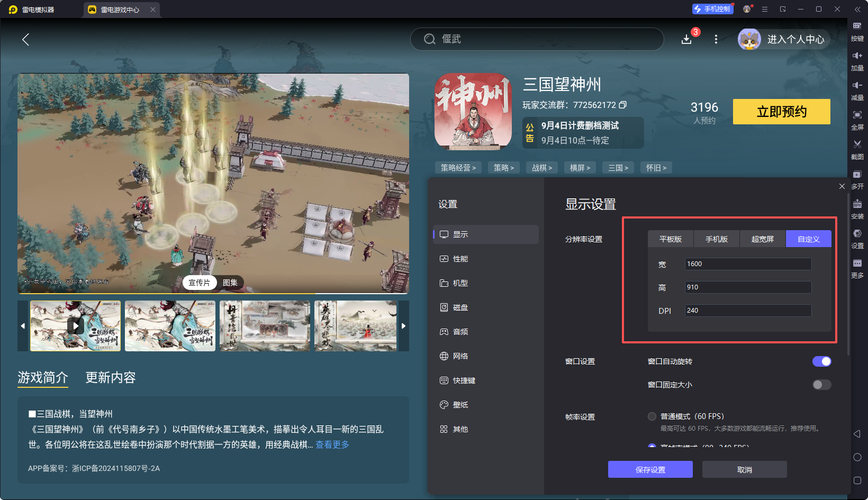Viewport: 868px width, 500px height.
Task: Open the 网络 settings category
Action: pyautogui.click(x=486, y=356)
